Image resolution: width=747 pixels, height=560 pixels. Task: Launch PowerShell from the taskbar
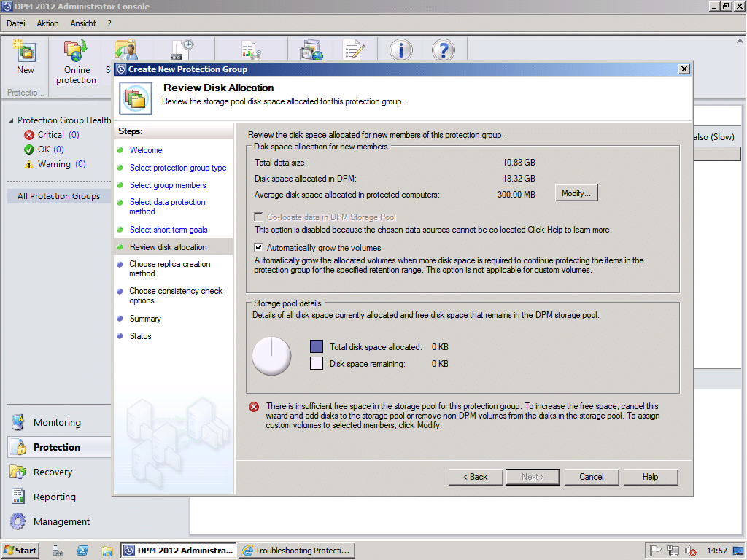tap(82, 551)
